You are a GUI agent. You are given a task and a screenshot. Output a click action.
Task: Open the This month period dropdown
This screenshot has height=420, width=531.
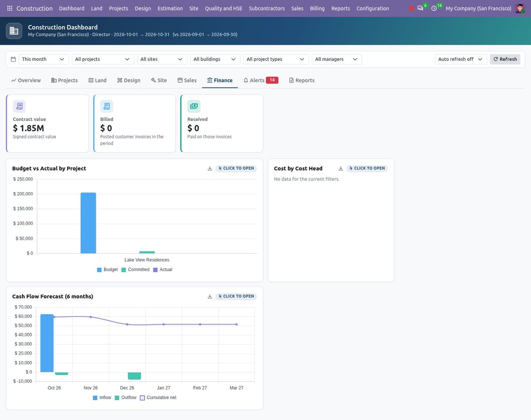[x=44, y=59]
